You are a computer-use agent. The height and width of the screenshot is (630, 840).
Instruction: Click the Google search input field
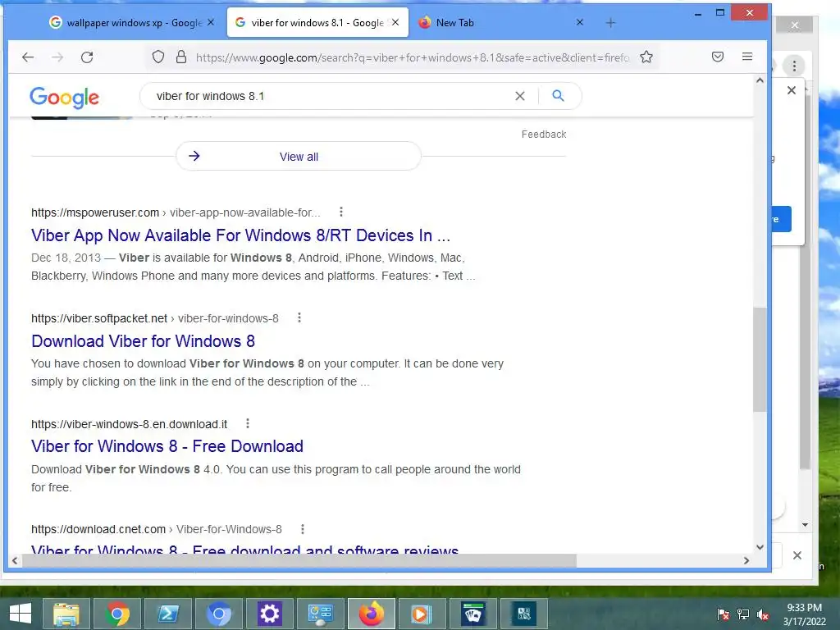[332, 96]
